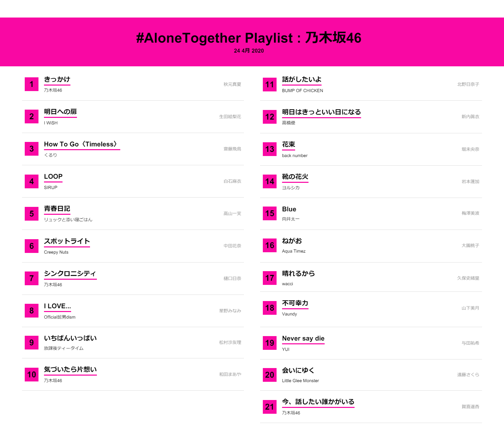The height and width of the screenshot is (433, 504).
Task: Click the スポットライト song title
Action: pyautogui.click(x=67, y=241)
